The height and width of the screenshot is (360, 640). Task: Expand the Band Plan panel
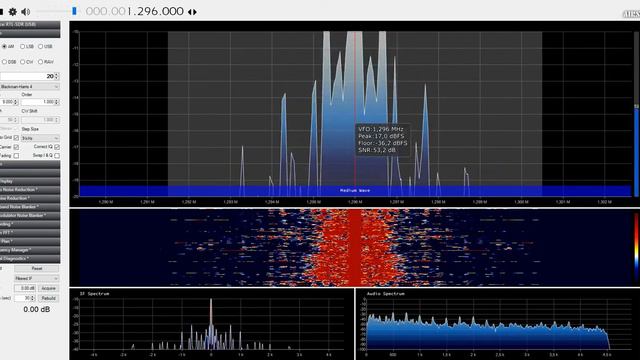pyautogui.click(x=30, y=241)
